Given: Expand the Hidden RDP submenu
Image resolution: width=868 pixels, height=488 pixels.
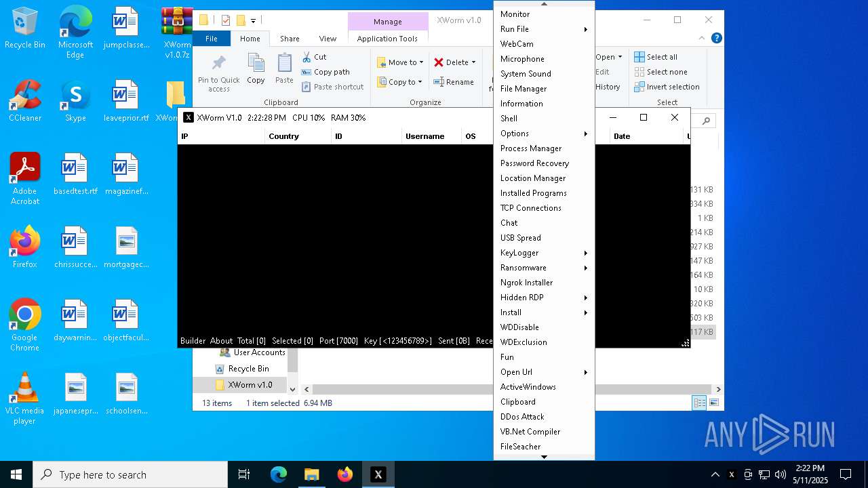Looking at the screenshot, I should 544,298.
